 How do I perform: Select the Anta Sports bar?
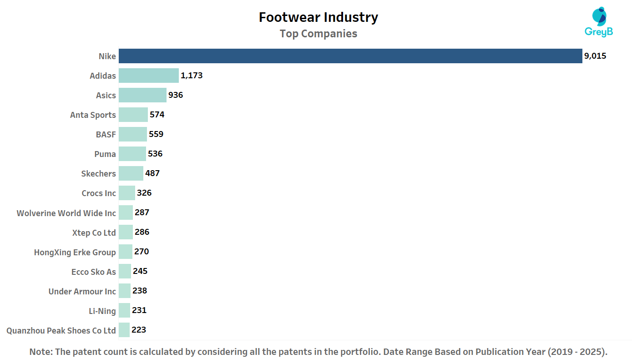pos(133,115)
